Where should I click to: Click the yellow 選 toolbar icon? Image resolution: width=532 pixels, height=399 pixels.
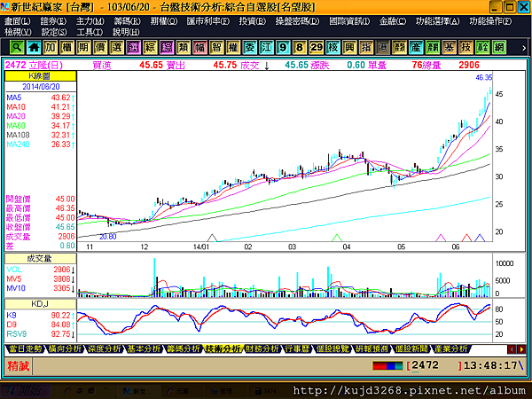[x=117, y=47]
